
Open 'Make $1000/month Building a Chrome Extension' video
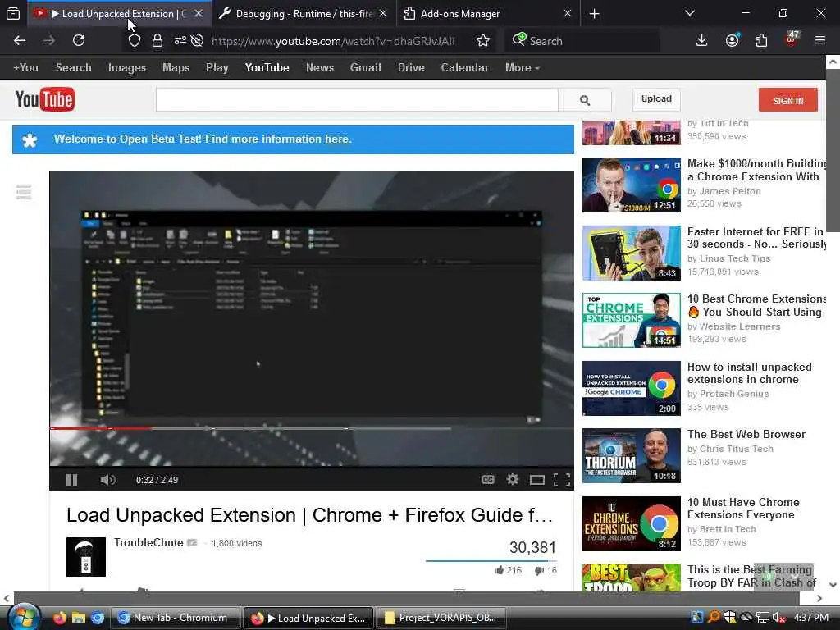[x=756, y=171]
